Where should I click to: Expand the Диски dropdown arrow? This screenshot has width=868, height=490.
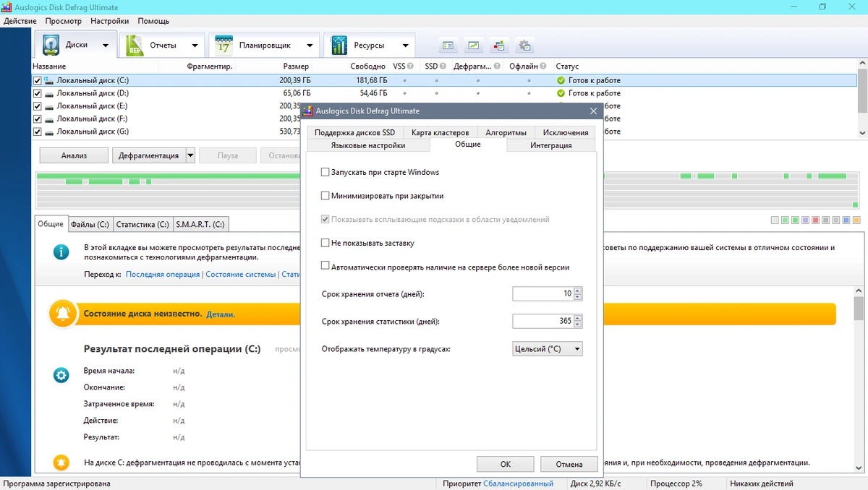(106, 46)
